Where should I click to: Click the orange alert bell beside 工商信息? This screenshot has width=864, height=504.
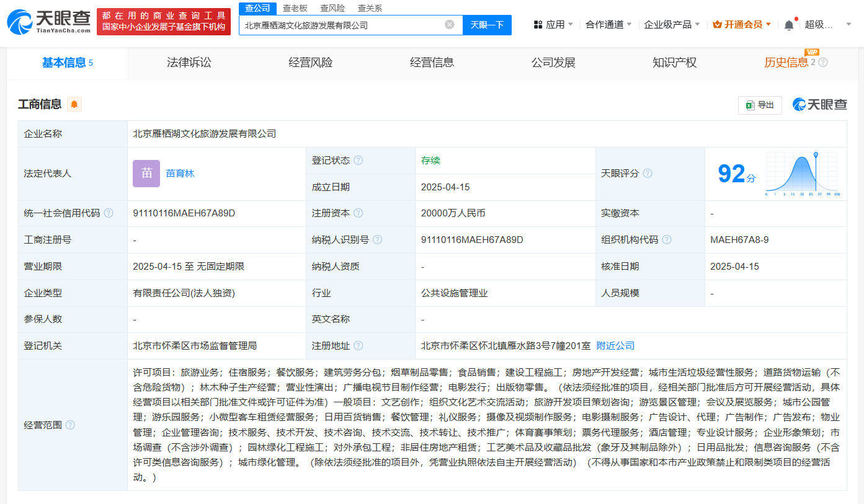(74, 104)
